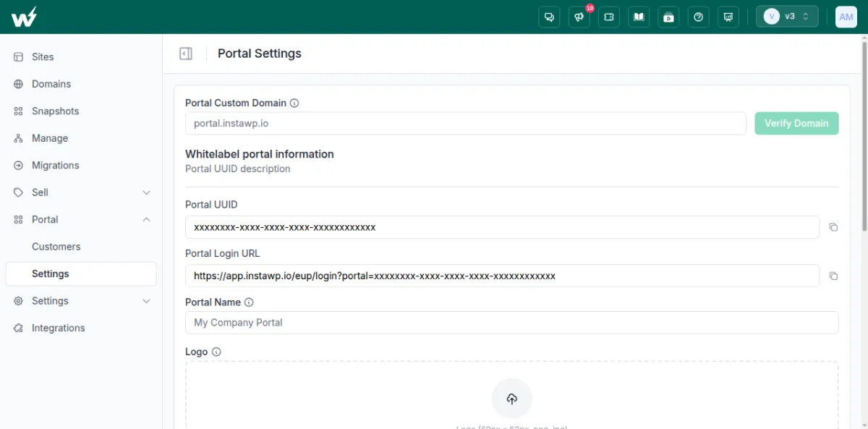The width and height of the screenshot is (868, 429).
Task: Click the Portal grid icon
Action: [18, 220]
